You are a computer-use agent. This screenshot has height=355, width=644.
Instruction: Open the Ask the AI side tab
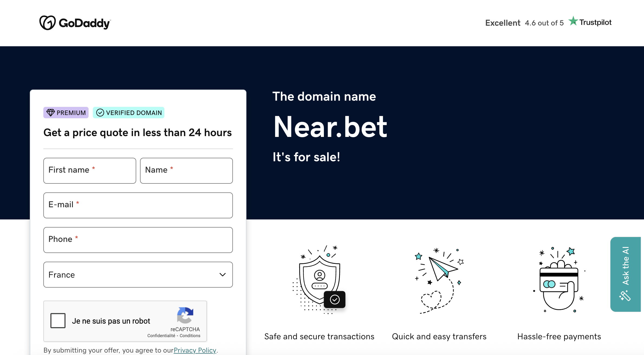625,274
